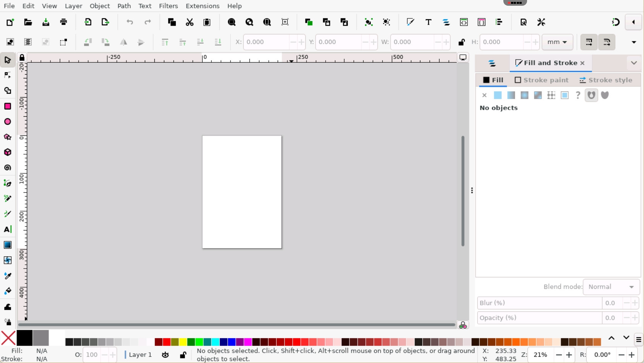Select the Gradient tool
644x363 pixels.
pyautogui.click(x=8, y=245)
